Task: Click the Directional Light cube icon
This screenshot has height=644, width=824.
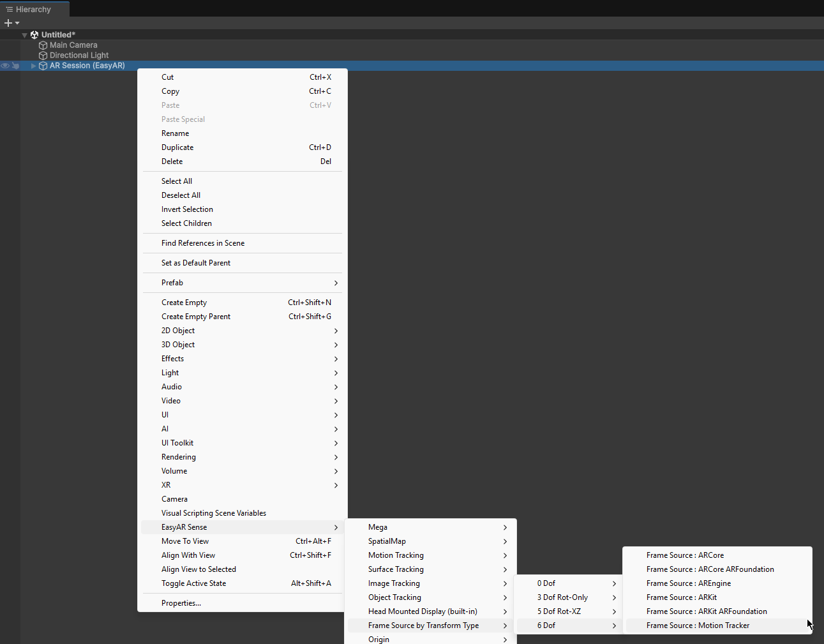Action: pos(43,56)
